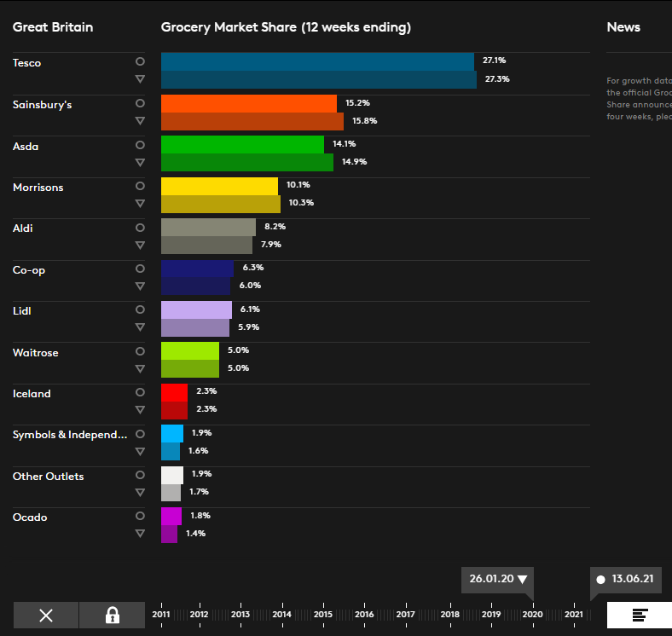Image resolution: width=672 pixels, height=636 pixels.
Task: Select the circle marker for Sainsbury's
Action: tap(140, 103)
